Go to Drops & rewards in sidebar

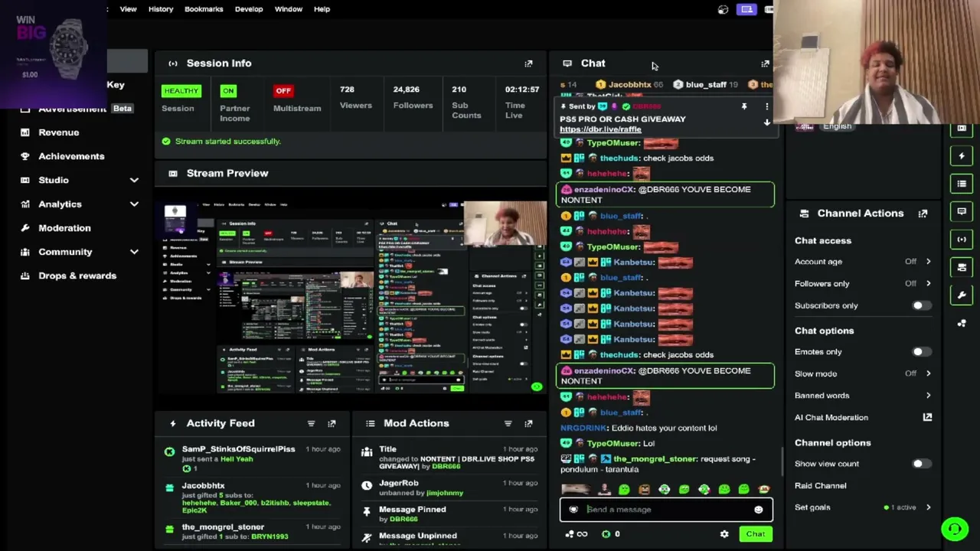(77, 275)
